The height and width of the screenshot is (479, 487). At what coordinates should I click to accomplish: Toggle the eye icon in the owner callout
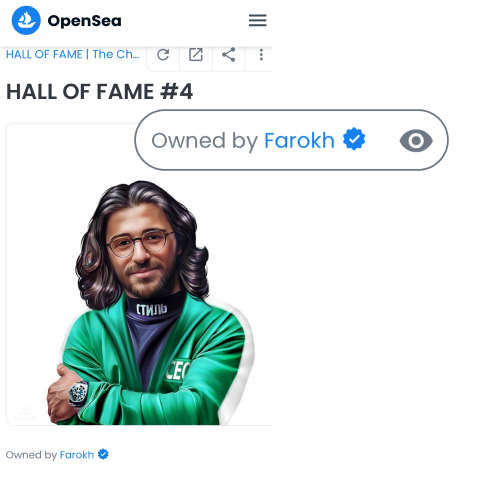click(x=416, y=141)
